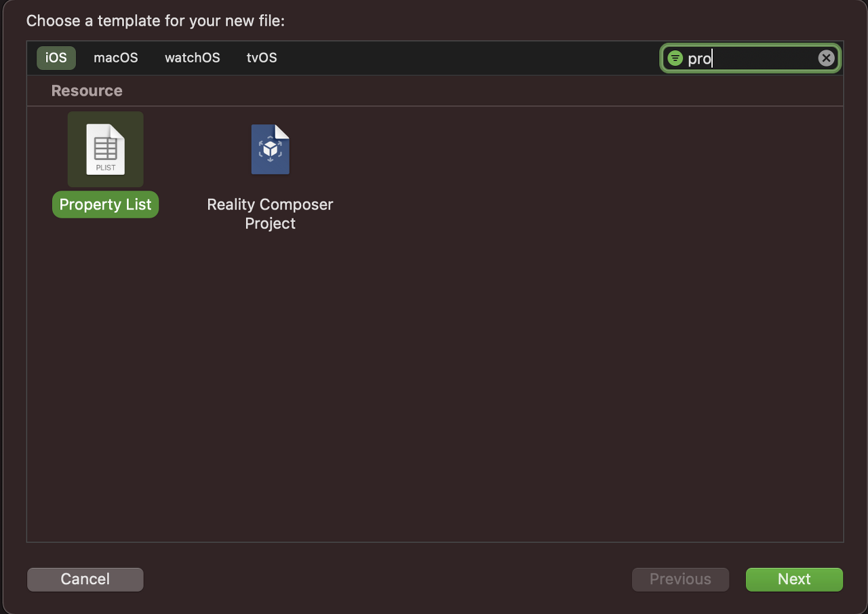This screenshot has height=614, width=868.
Task: Switch to the watchOS platform tab
Action: tap(193, 58)
